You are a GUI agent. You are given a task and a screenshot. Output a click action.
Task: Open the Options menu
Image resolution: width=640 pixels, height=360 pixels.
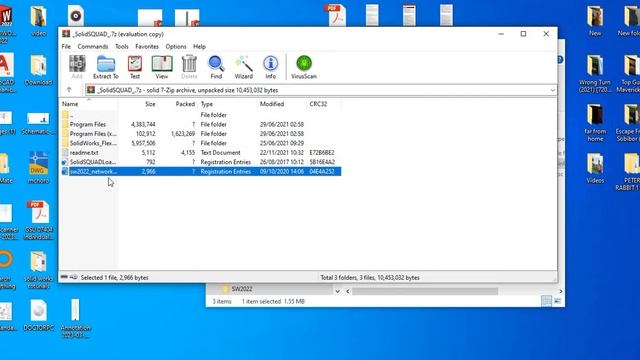click(x=176, y=47)
